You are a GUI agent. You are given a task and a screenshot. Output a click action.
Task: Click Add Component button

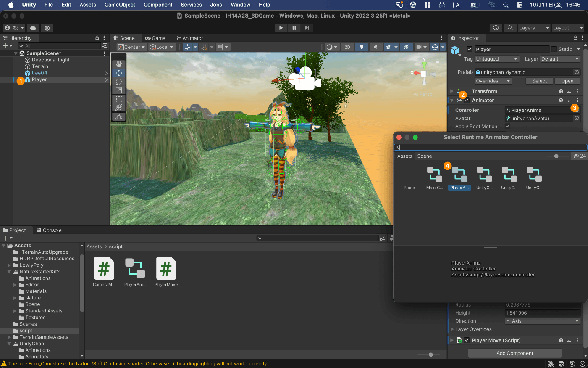[515, 353]
